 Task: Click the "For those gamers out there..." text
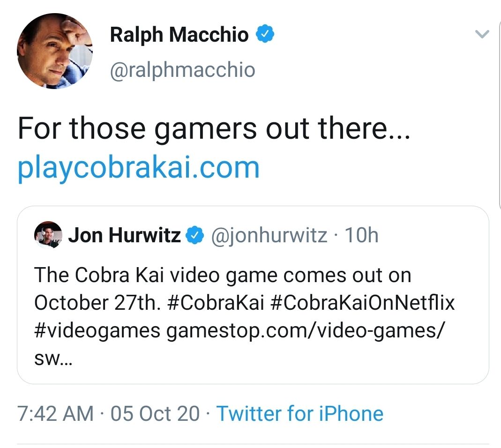coord(214,128)
